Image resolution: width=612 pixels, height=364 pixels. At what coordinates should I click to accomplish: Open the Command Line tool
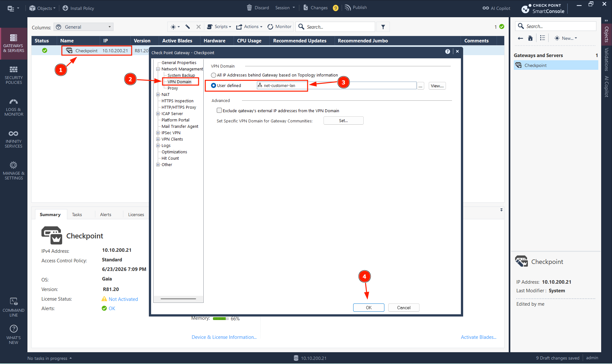click(13, 307)
